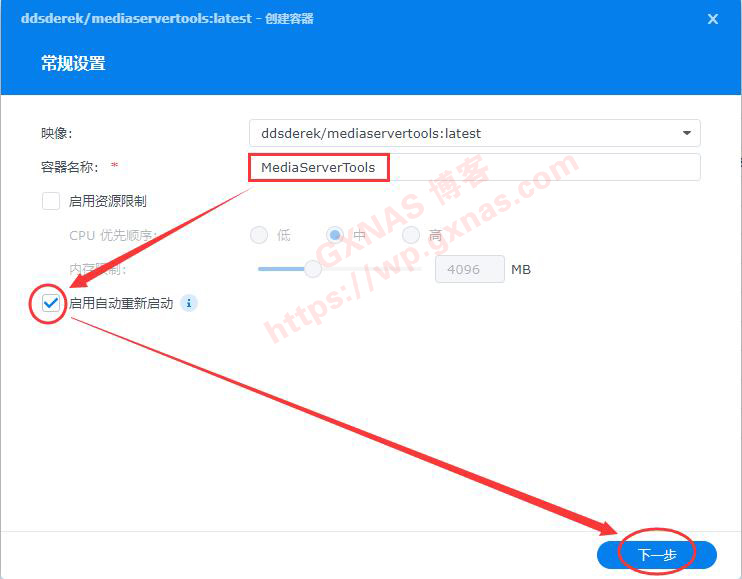
Task: Click the 启用资源限制 label text
Action: click(x=108, y=201)
